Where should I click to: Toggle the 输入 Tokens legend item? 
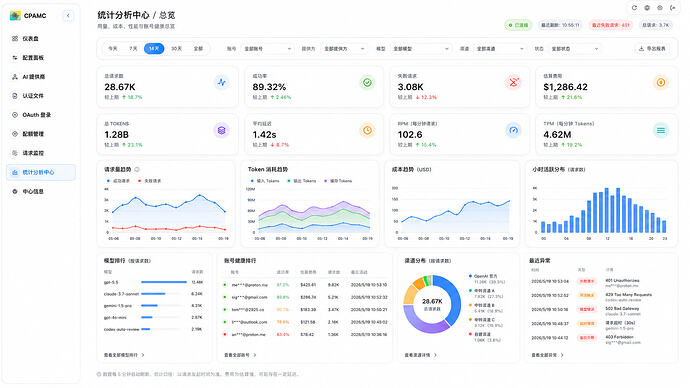(265, 181)
